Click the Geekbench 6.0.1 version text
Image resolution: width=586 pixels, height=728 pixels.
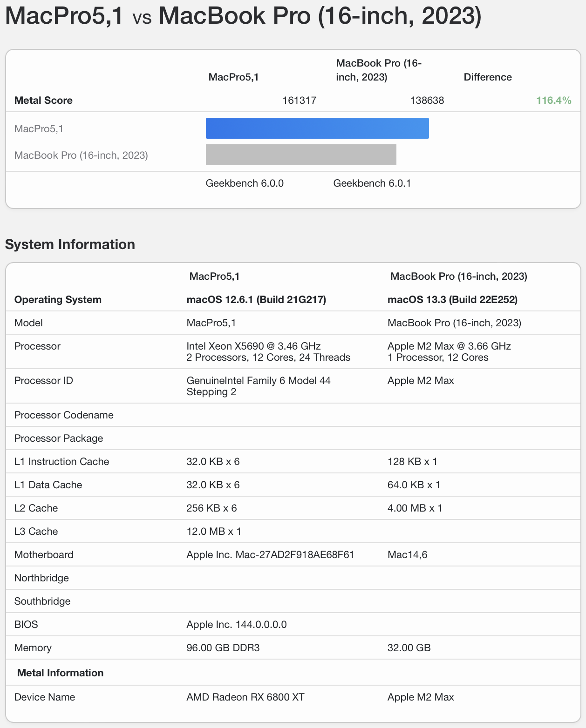click(372, 183)
